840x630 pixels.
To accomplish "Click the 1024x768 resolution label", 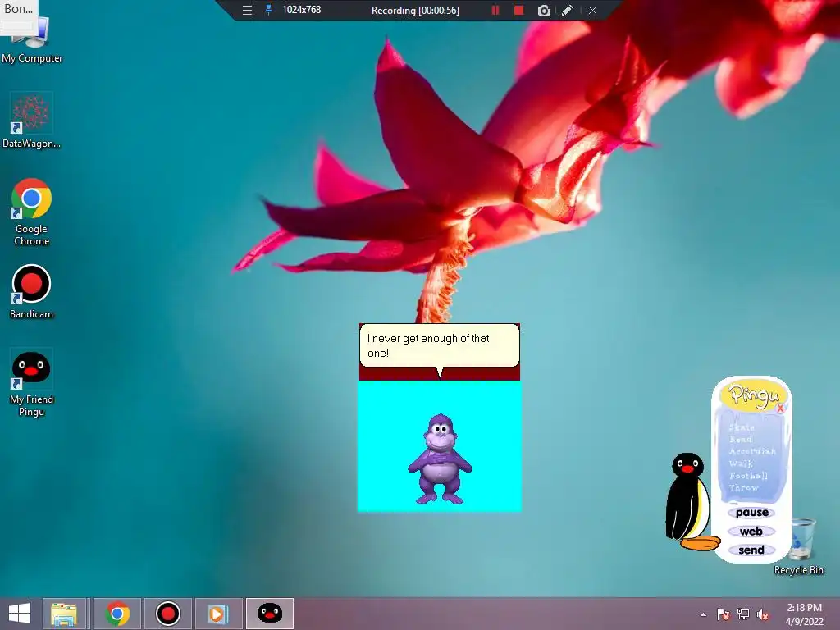I will 302,10.
